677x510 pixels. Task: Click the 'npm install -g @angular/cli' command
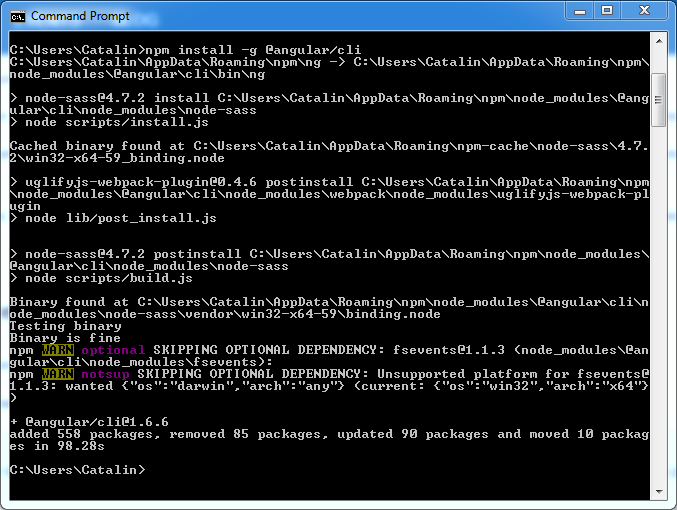click(x=253, y=50)
